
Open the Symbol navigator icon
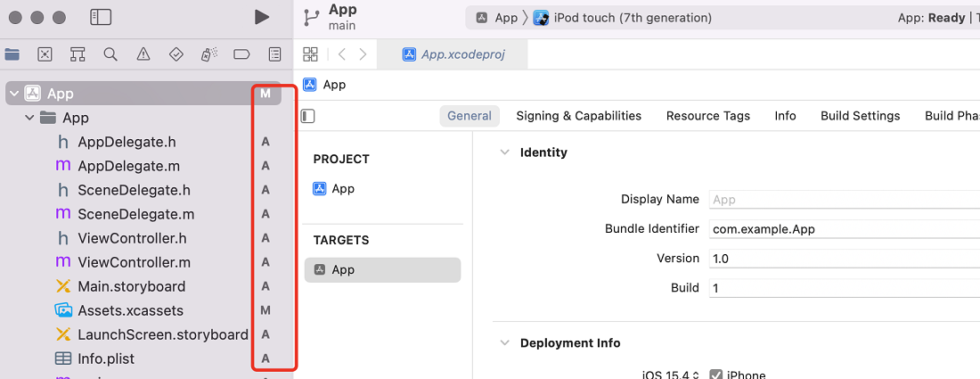pyautogui.click(x=78, y=54)
